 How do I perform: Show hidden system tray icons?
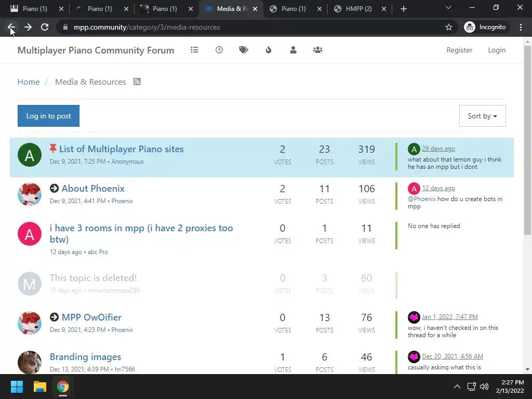click(457, 387)
